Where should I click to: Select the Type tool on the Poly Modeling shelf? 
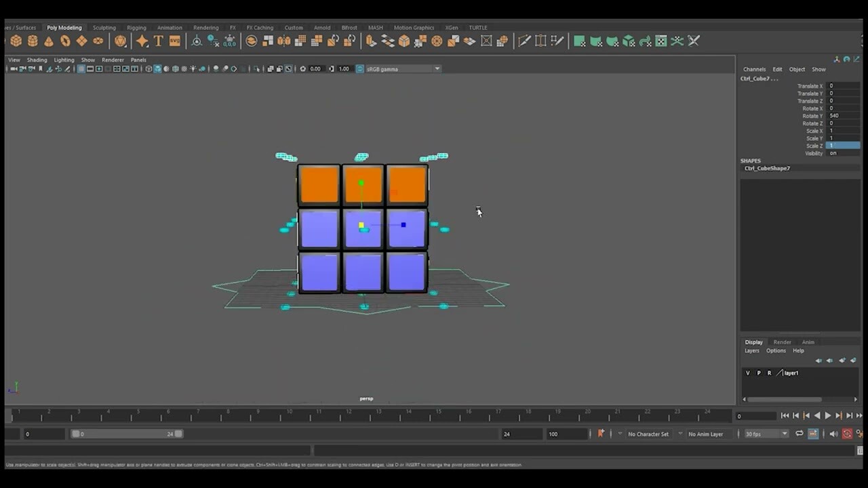tap(158, 41)
